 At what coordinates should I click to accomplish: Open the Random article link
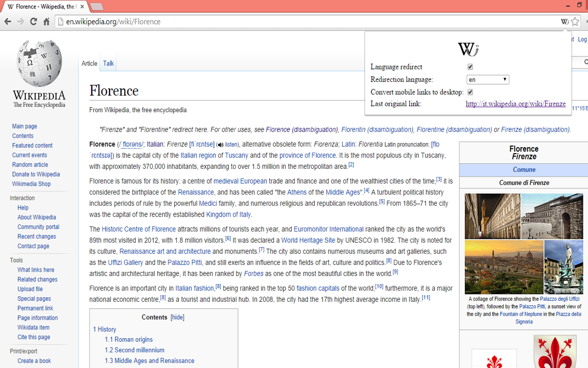click(30, 165)
